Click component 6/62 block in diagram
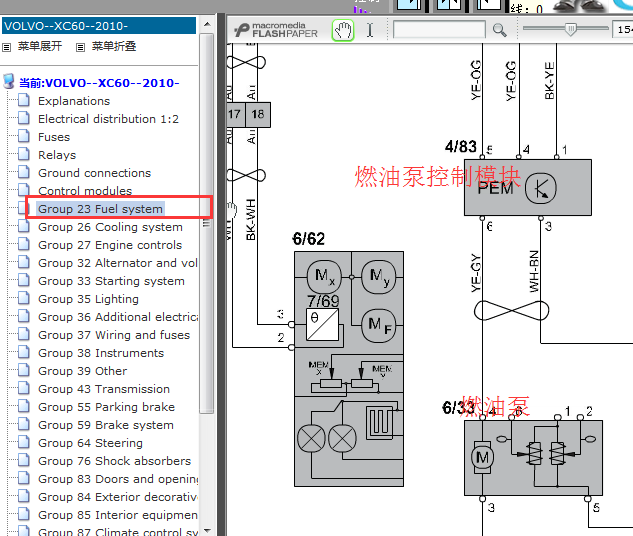 [349, 369]
